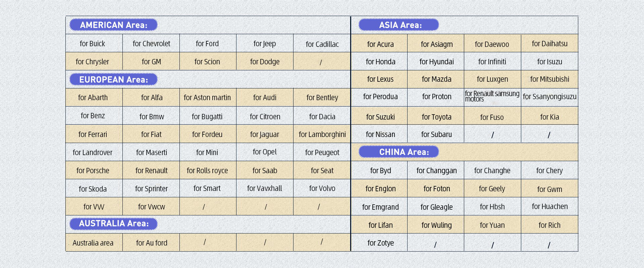Image resolution: width=644 pixels, height=268 pixels.
Task: Select the AUSTRALIA Area header label
Action: 113,224
